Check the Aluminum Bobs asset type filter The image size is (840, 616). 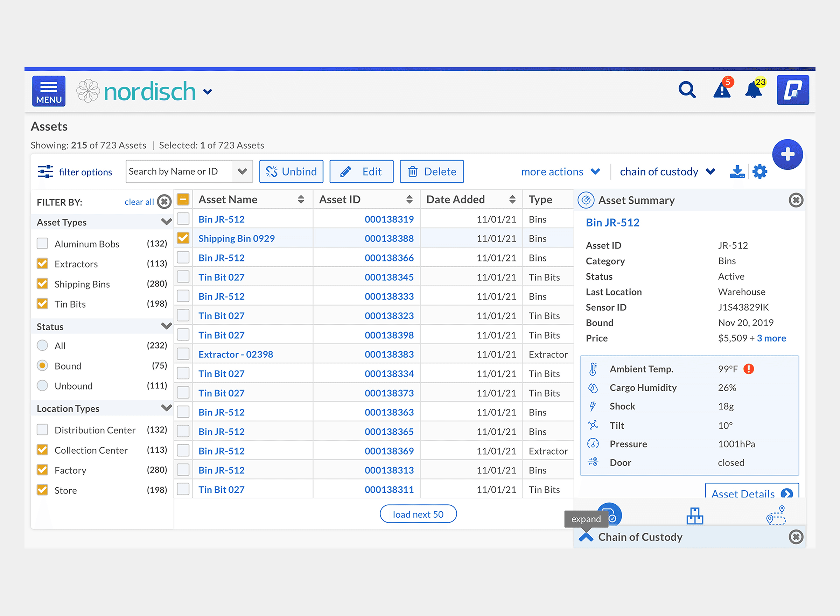pos(42,244)
